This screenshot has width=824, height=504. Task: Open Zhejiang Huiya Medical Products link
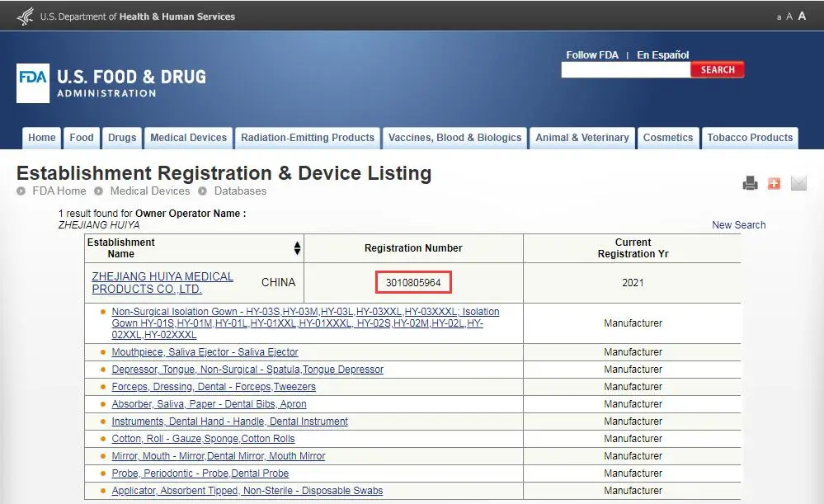pos(162,283)
